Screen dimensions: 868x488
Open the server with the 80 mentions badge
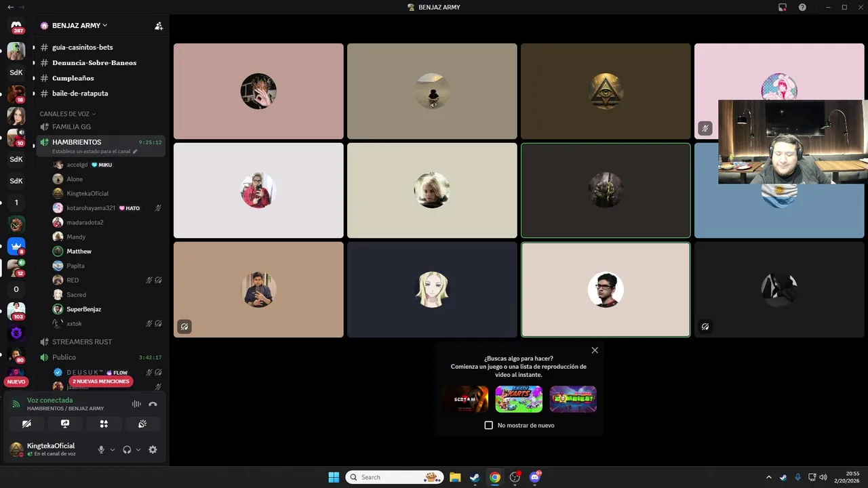(16, 354)
